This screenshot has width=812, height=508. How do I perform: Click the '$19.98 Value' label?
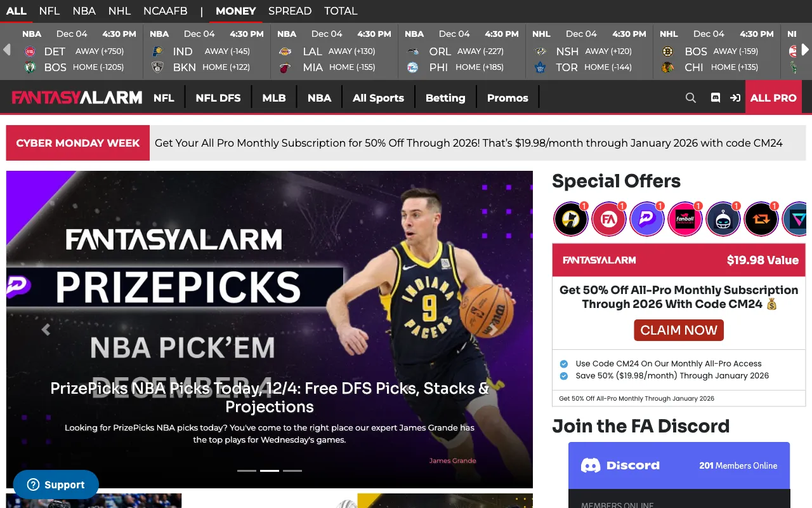pos(763,260)
